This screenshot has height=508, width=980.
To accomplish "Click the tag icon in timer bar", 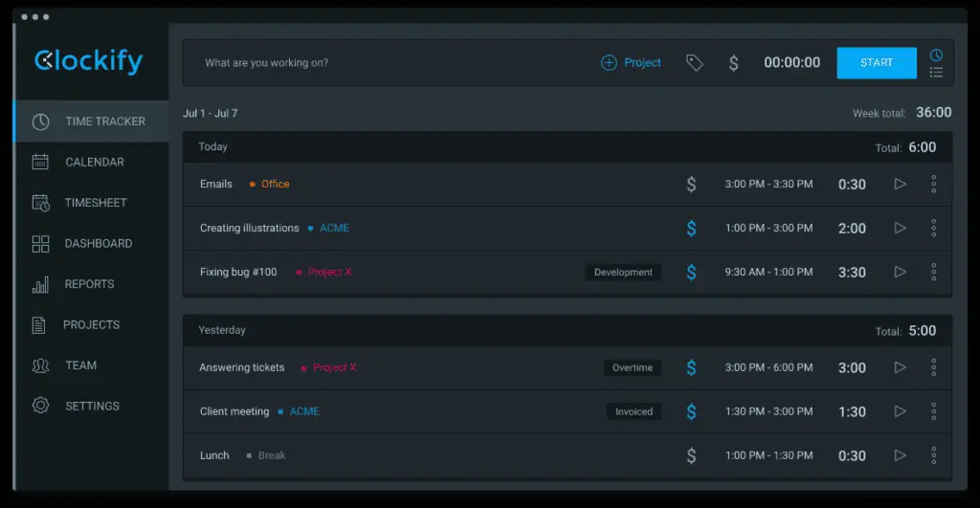I will pos(695,62).
